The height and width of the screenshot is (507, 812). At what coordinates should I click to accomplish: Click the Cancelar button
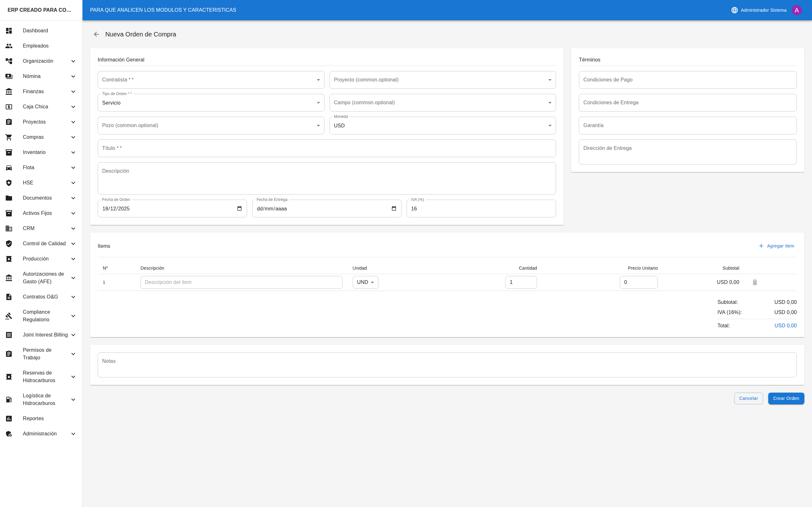click(x=748, y=398)
